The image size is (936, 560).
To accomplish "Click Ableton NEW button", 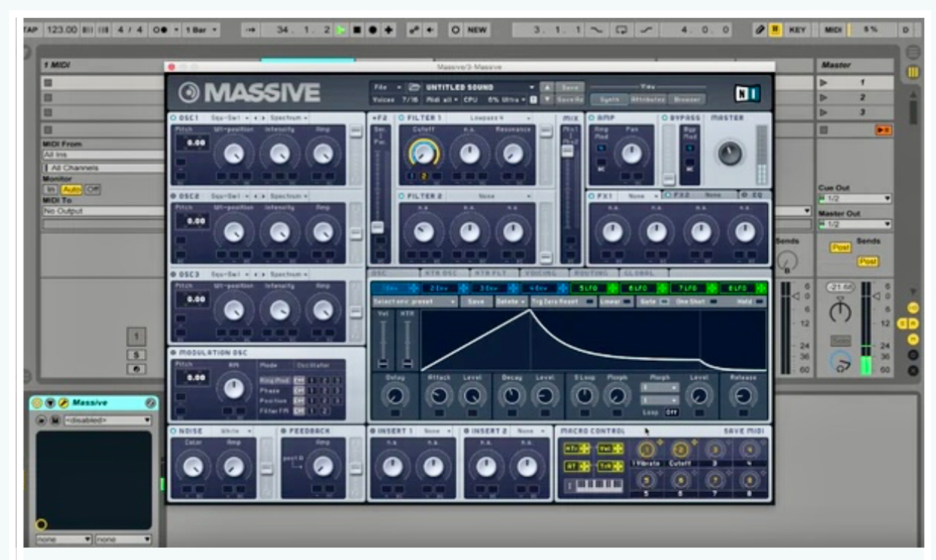I will pos(470,29).
